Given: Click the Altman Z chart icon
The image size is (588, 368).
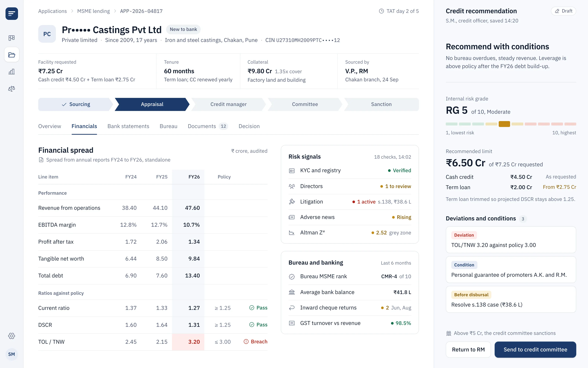Looking at the screenshot, I should 292,233.
